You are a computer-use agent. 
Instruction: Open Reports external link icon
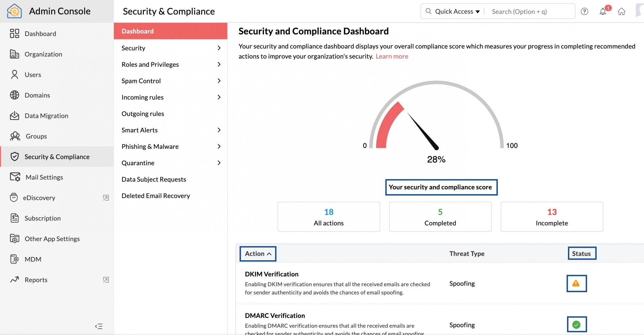click(x=106, y=280)
